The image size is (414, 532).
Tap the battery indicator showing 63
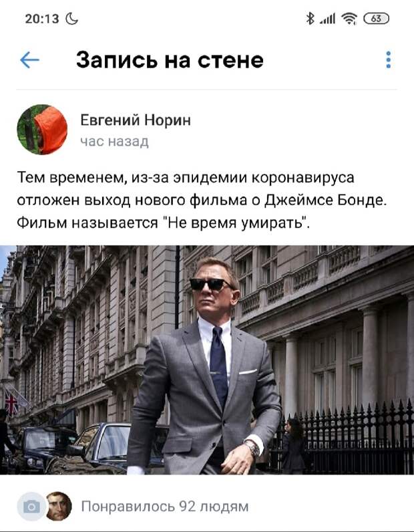click(377, 18)
